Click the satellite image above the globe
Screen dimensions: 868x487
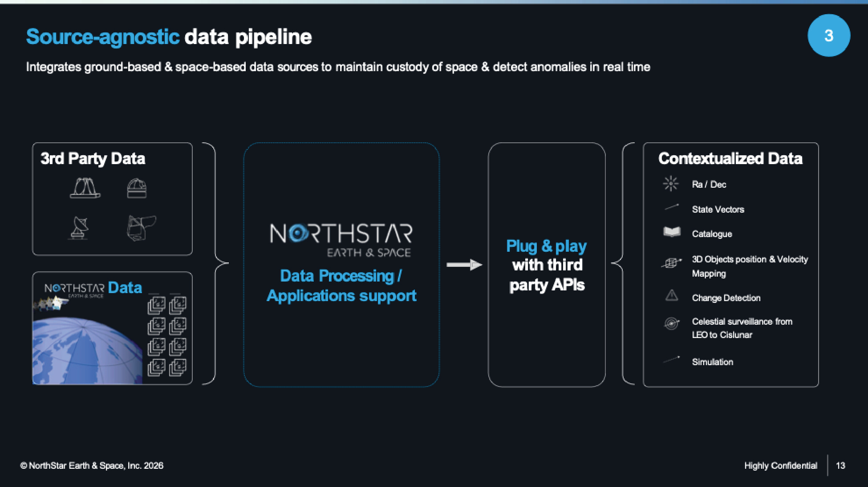(51, 303)
